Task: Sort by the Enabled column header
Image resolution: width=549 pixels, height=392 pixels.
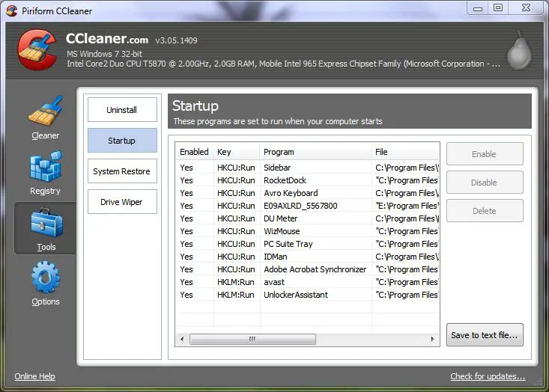Action: pyautogui.click(x=194, y=152)
